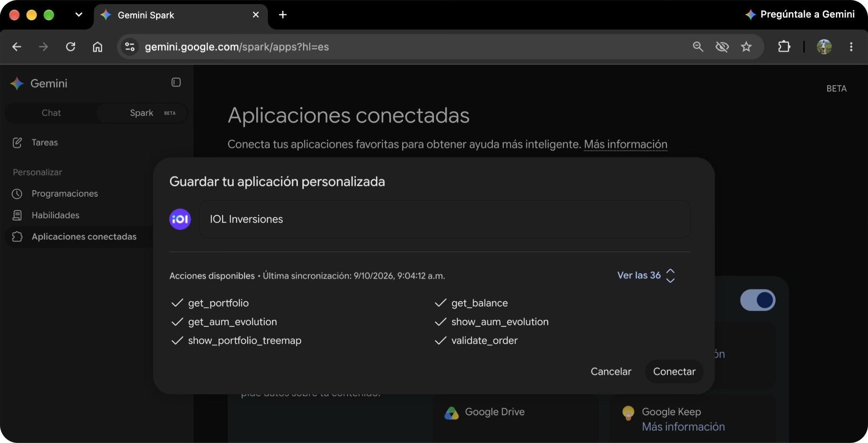Select Aplicaciones conectadas in the sidebar

tap(84, 236)
